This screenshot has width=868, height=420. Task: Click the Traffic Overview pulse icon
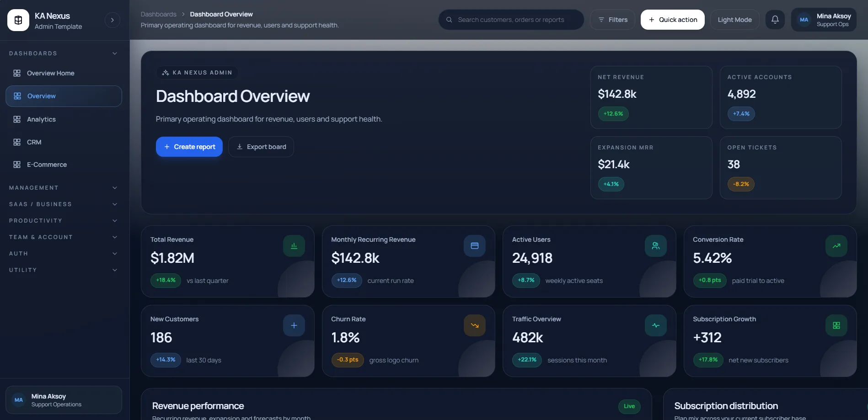click(655, 325)
